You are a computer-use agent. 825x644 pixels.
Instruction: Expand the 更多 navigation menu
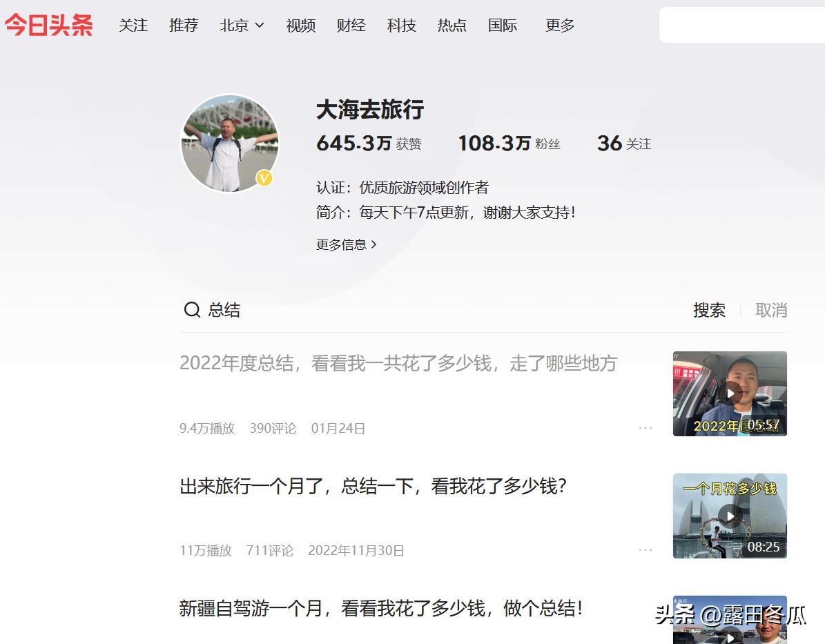coord(560,26)
